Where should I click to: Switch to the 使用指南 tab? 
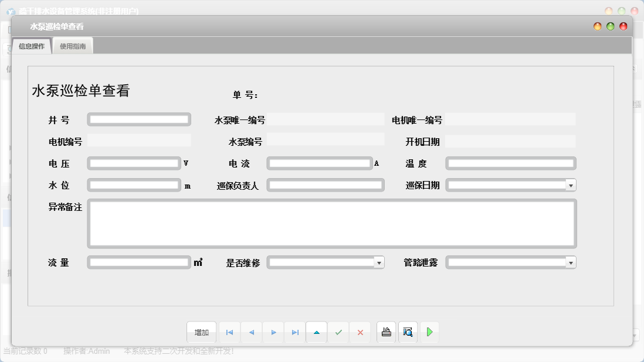pos(73,46)
